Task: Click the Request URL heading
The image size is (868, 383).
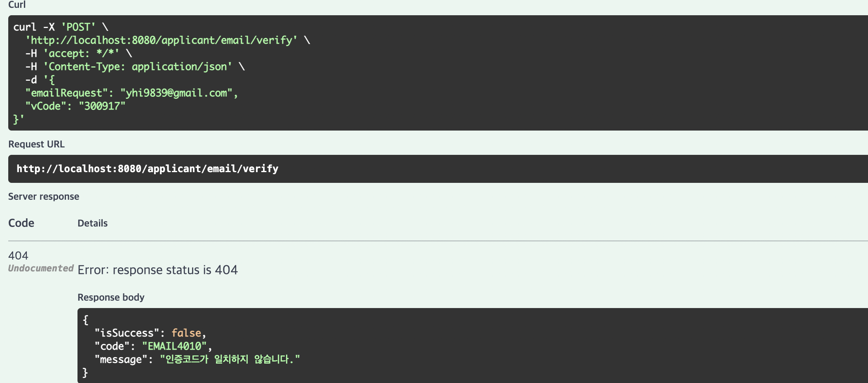Action: coord(36,144)
